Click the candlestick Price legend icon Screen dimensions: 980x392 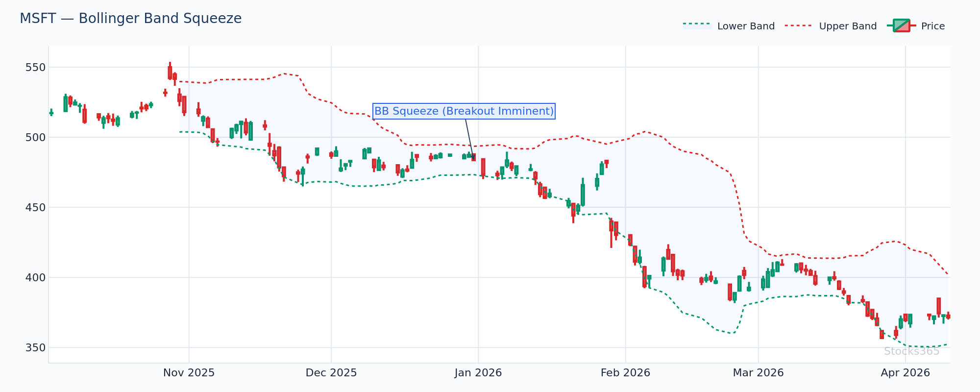click(x=902, y=25)
